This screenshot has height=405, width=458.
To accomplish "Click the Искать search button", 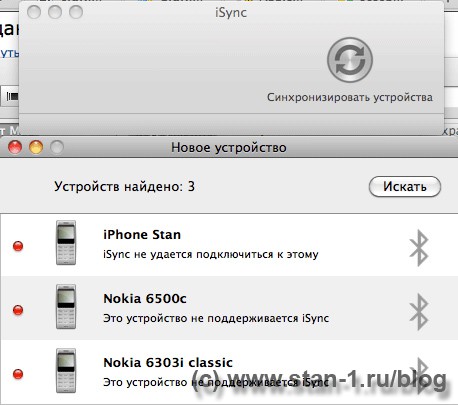I will click(x=405, y=186).
